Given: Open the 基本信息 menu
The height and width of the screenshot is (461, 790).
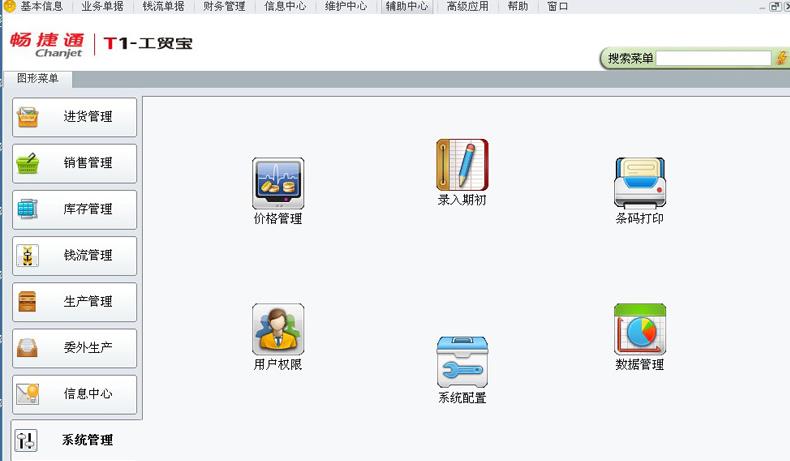Looking at the screenshot, I should click(x=41, y=7).
